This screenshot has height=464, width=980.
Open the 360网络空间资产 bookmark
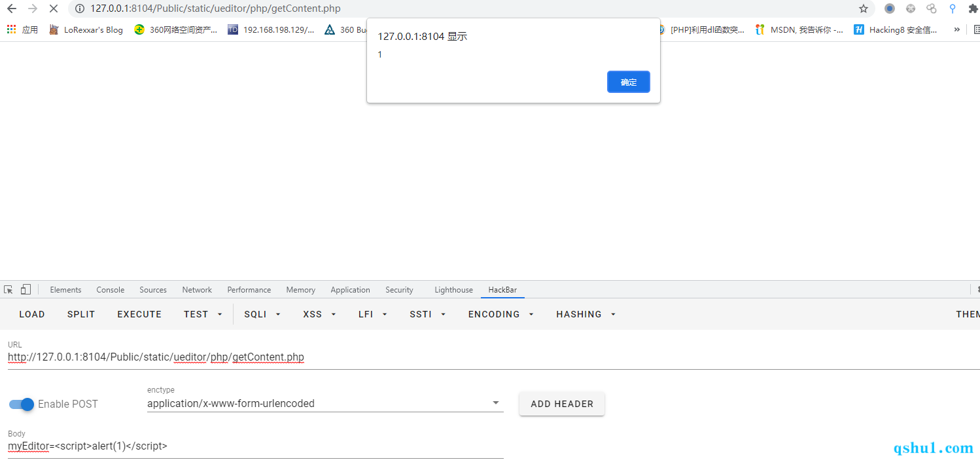point(176,29)
